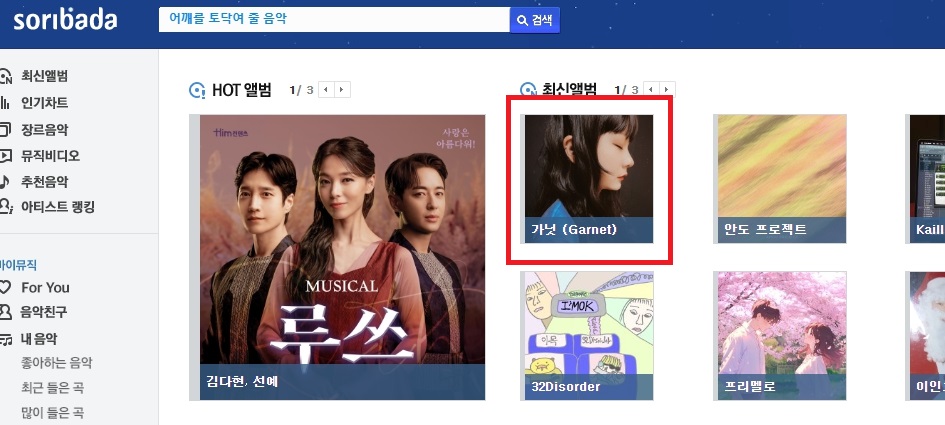Click the soribada logo
Screen dimensions: 945x425
(x=65, y=19)
